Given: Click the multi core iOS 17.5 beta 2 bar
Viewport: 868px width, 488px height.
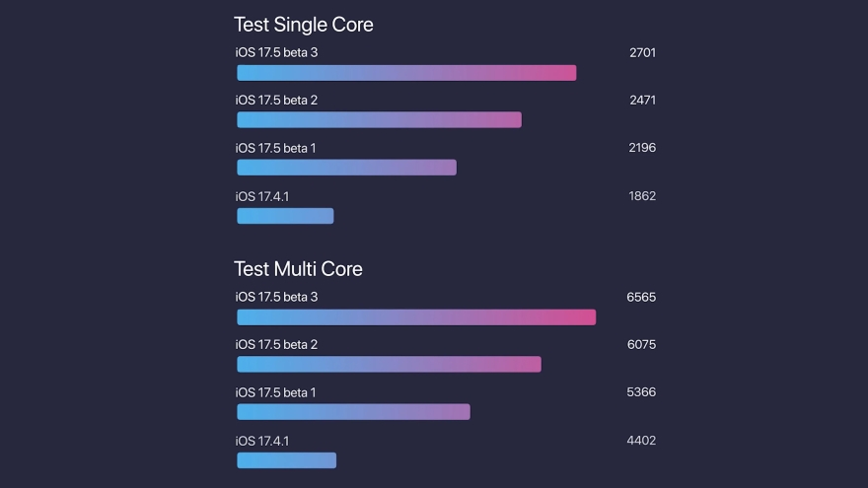Looking at the screenshot, I should tap(389, 365).
